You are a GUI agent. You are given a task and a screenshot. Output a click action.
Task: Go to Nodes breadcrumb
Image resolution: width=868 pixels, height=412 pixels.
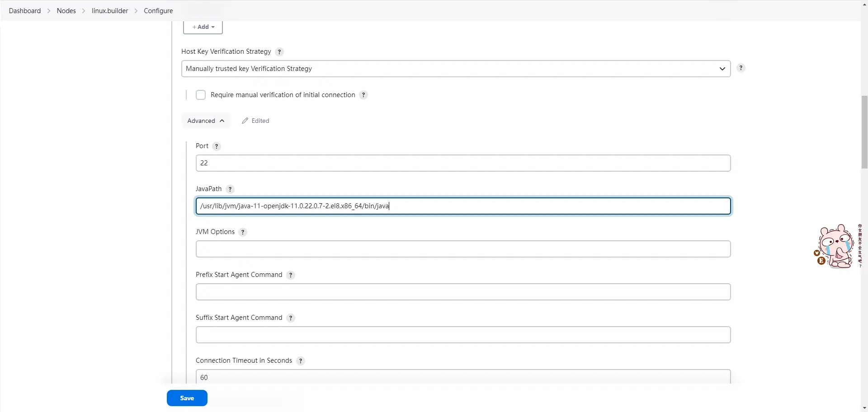[66, 11]
